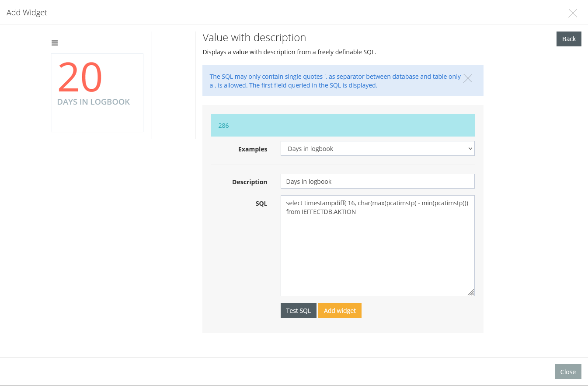Close the Add Widget dialog with the top X
Image resolution: width=588 pixels, height=386 pixels.
[572, 13]
